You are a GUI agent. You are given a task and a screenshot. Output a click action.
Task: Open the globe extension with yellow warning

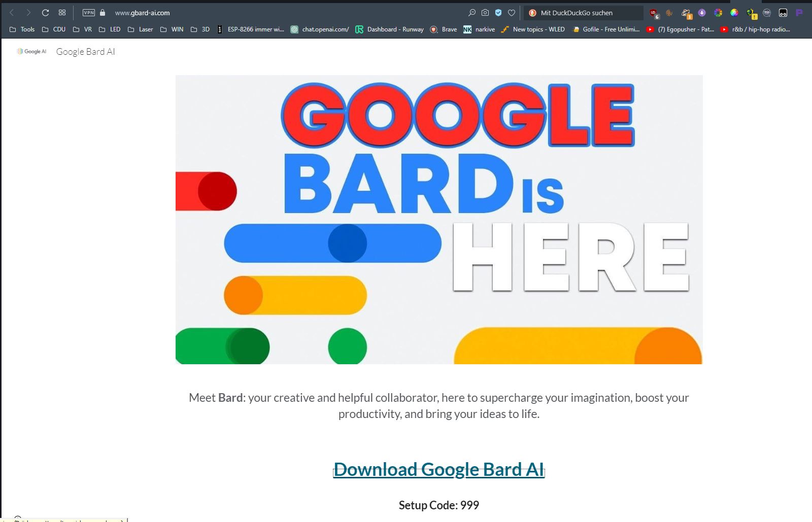(752, 13)
